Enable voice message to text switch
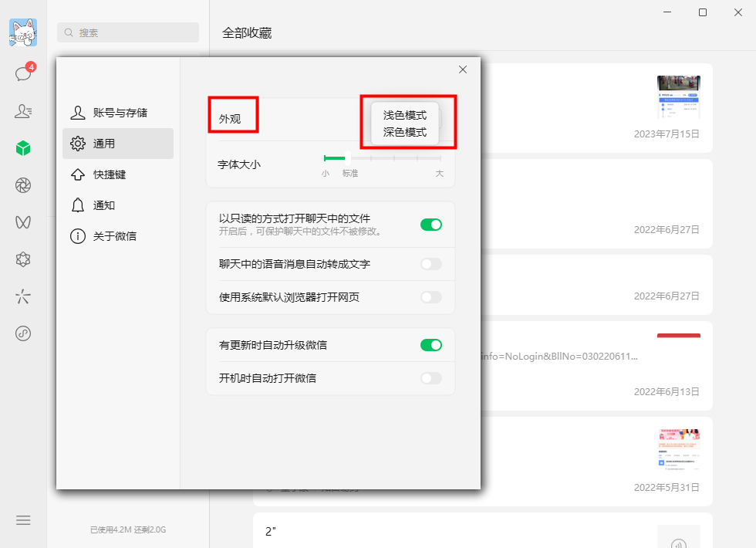756x548 pixels. (431, 264)
